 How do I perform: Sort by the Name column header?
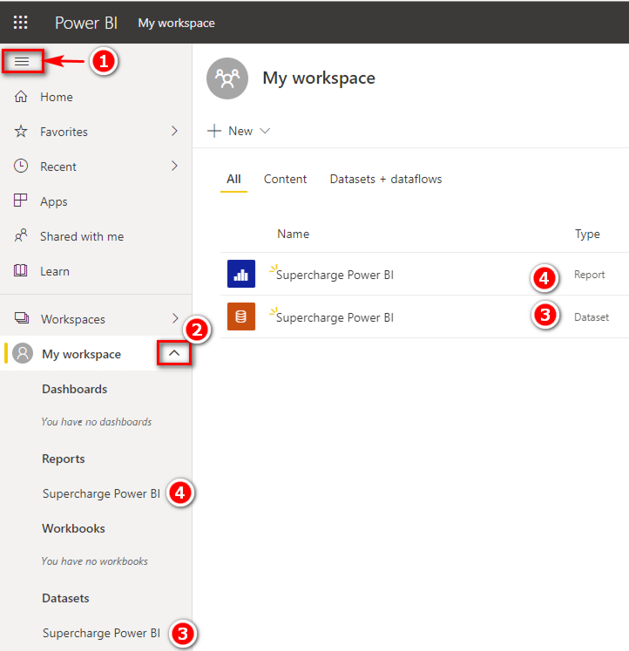click(293, 234)
